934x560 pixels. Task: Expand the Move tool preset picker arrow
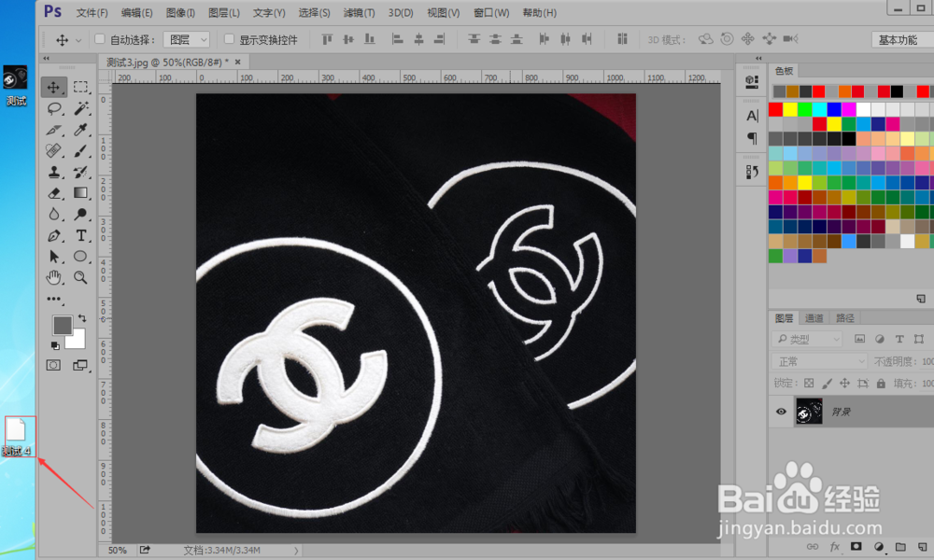78,40
